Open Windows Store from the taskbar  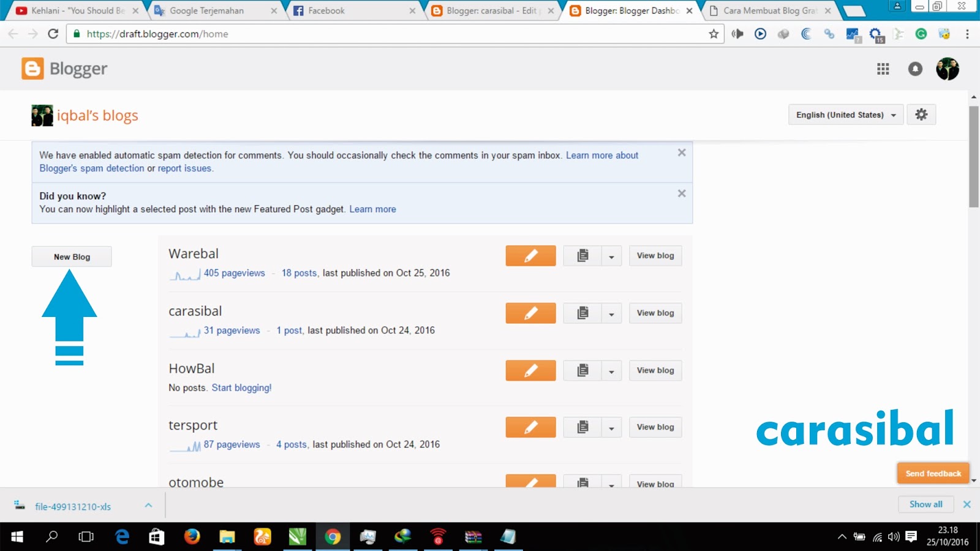157,537
